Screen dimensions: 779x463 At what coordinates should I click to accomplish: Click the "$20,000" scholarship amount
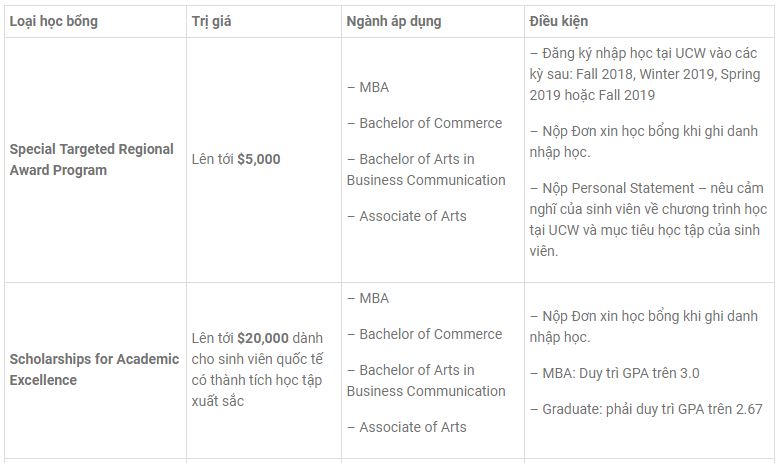(263, 339)
